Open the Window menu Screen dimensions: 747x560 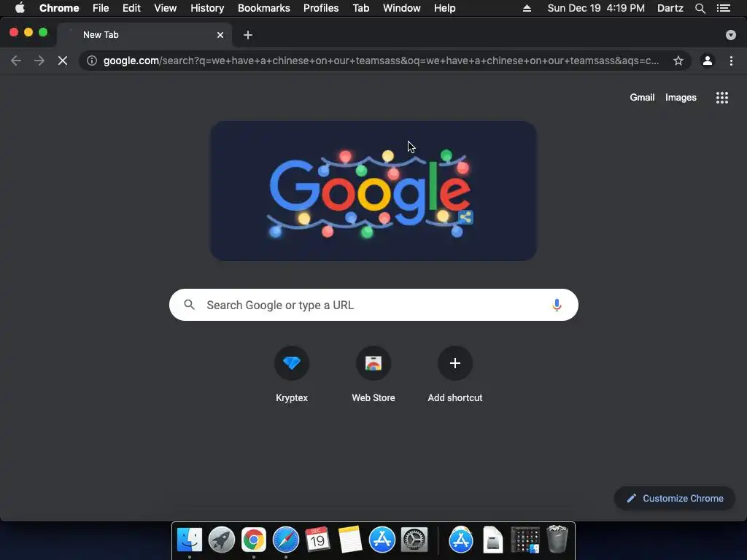coord(402,8)
